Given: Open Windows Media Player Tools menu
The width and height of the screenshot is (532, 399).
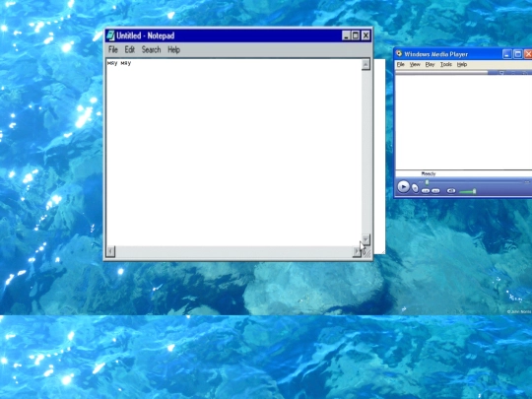Looking at the screenshot, I should (x=446, y=64).
